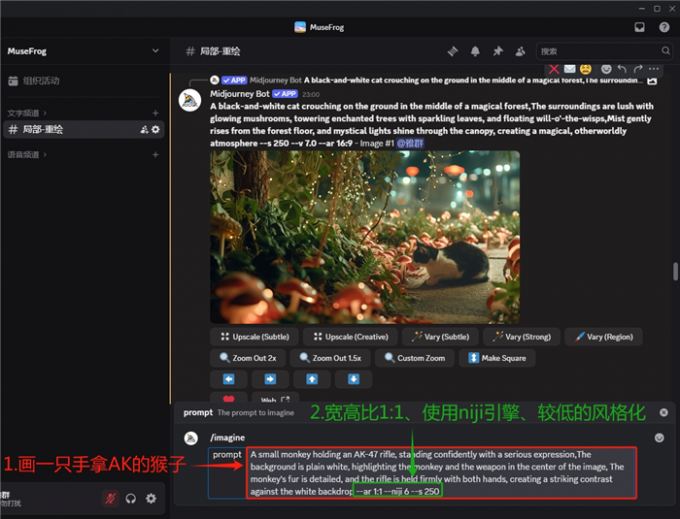Click the Upscale (Creative) button
680x519 pixels.
tap(350, 336)
